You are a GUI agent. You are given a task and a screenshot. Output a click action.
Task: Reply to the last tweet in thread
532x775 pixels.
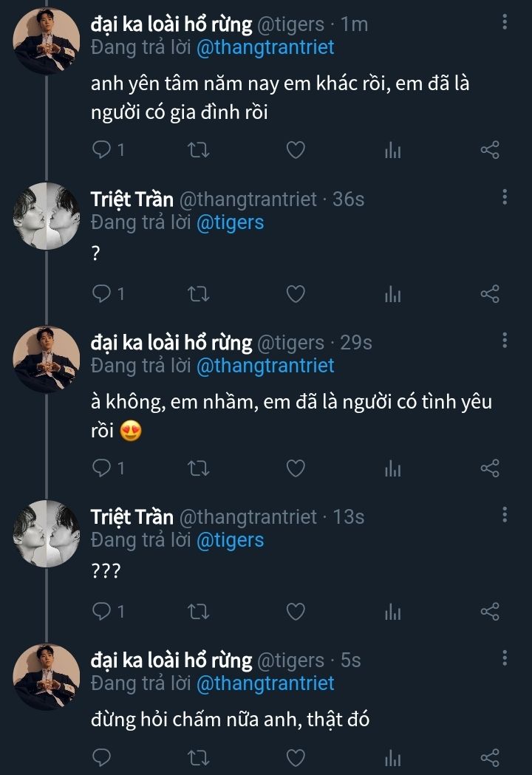pos(101,757)
